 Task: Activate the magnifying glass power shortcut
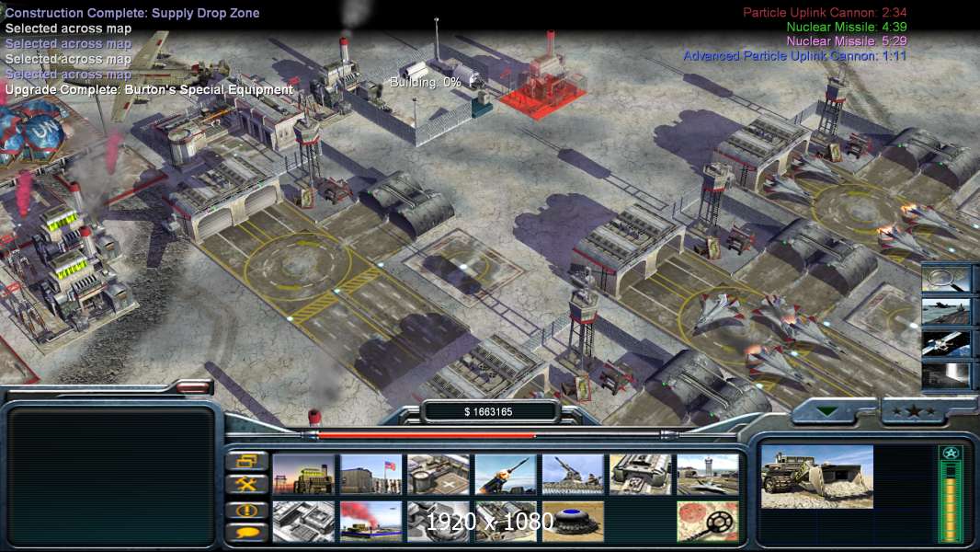946,279
